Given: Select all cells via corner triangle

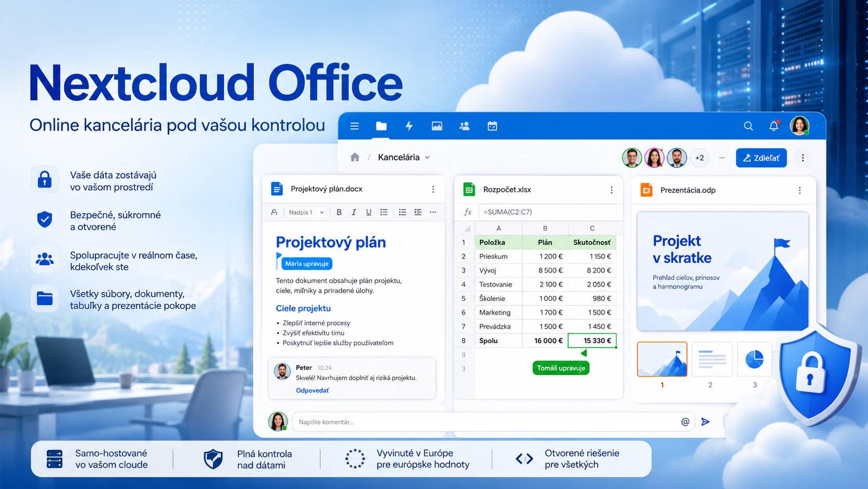Looking at the screenshot, I should tap(467, 229).
